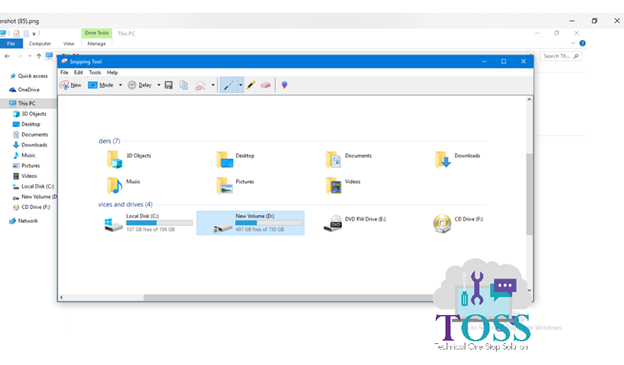Click the Save Snip floppy disk icon
This screenshot has height=365, width=624.
pos(169,85)
